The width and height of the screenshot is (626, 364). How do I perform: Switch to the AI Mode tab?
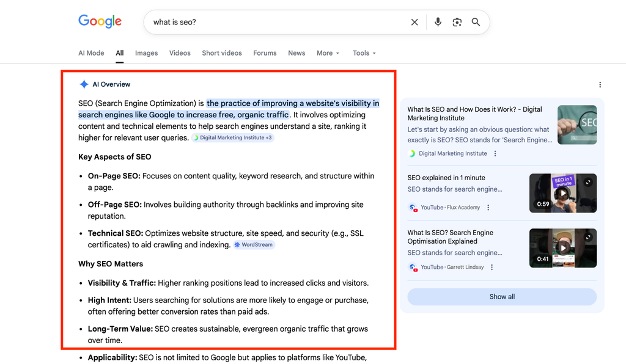pyautogui.click(x=91, y=53)
